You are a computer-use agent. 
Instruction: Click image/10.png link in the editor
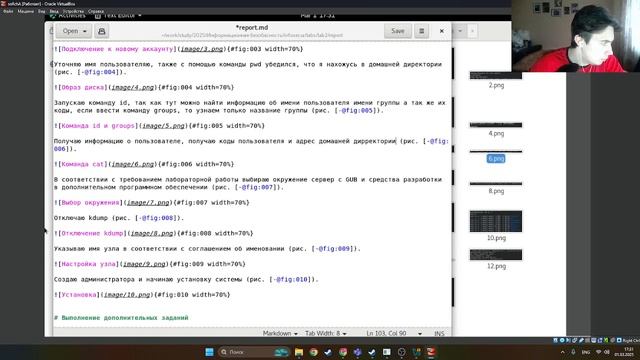tap(127, 295)
